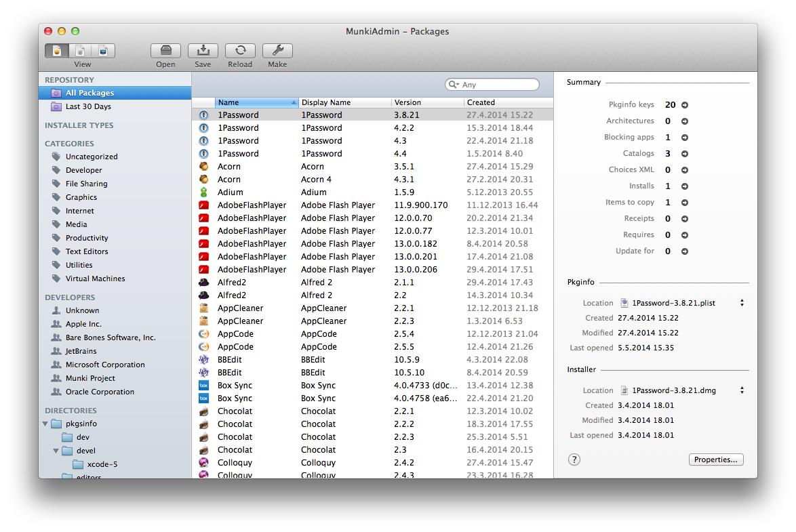
Task: Select Last 30 Days in sidebar
Action: point(115,106)
